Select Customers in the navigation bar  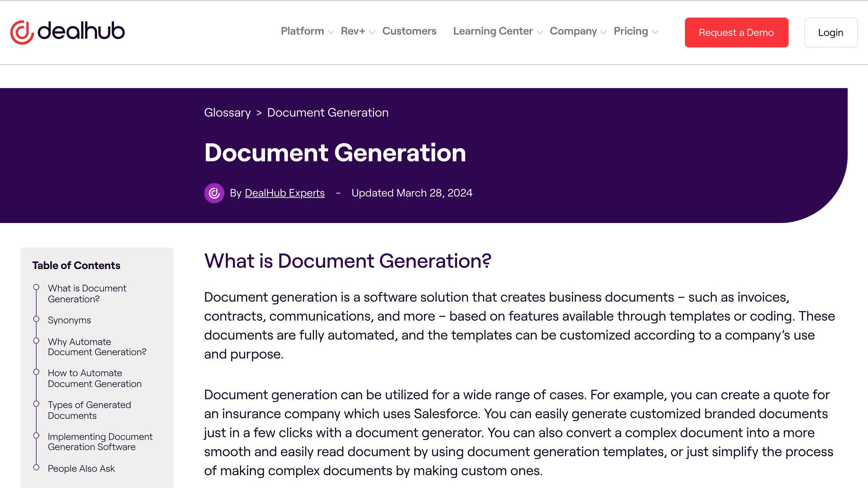(x=409, y=31)
